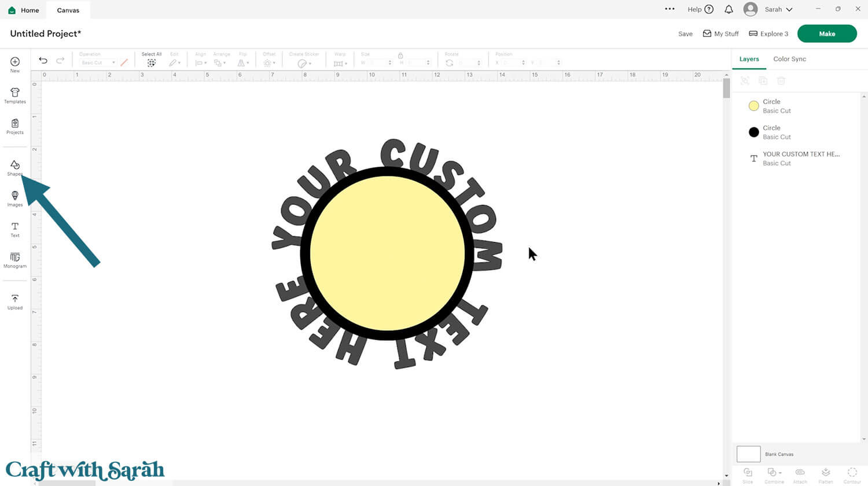868x486 pixels.
Task: Toggle the size aspect-ratio lock
Action: pyautogui.click(x=400, y=55)
